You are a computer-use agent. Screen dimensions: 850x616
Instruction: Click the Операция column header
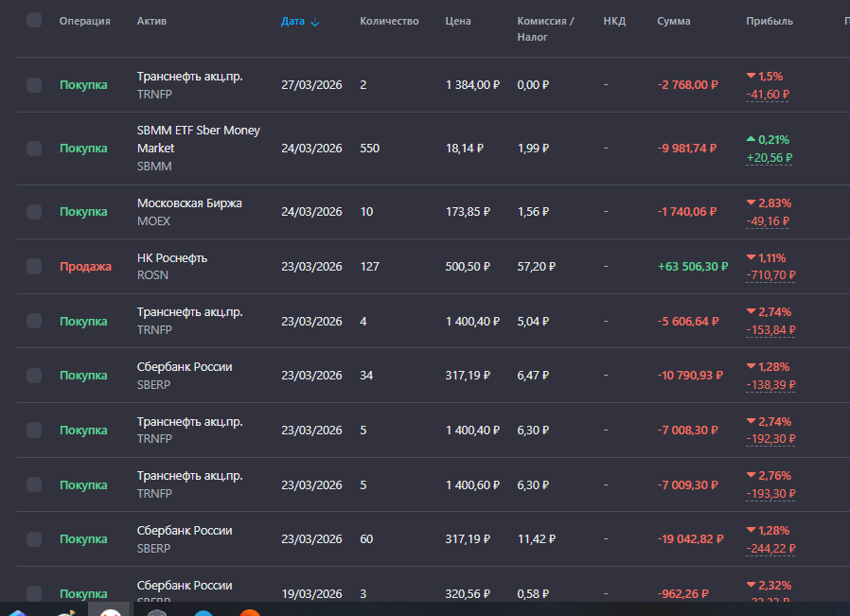pyautogui.click(x=84, y=21)
